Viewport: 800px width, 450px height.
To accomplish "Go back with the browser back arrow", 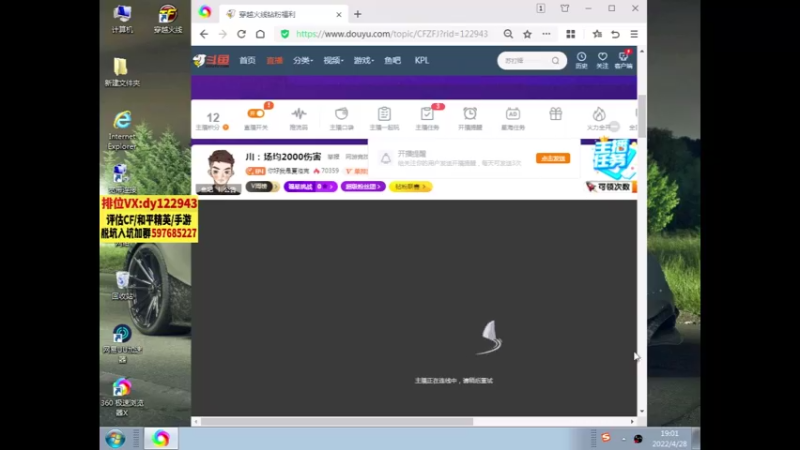I will [x=204, y=34].
